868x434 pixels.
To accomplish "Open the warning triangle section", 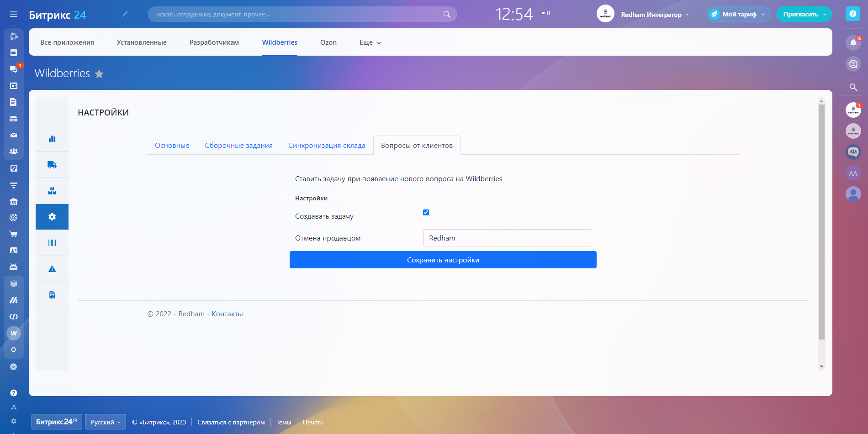I will pyautogui.click(x=52, y=269).
